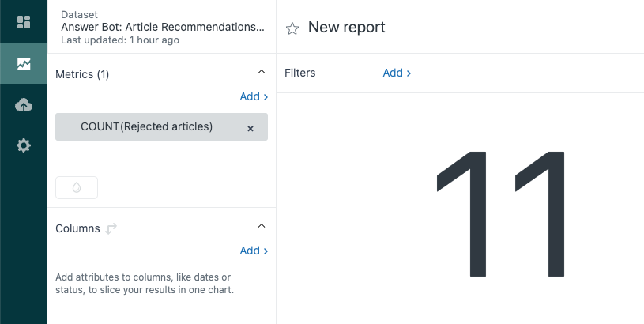Viewport: 644px width, 324px height.
Task: Collapse the Columns section chevron
Action: click(x=262, y=226)
